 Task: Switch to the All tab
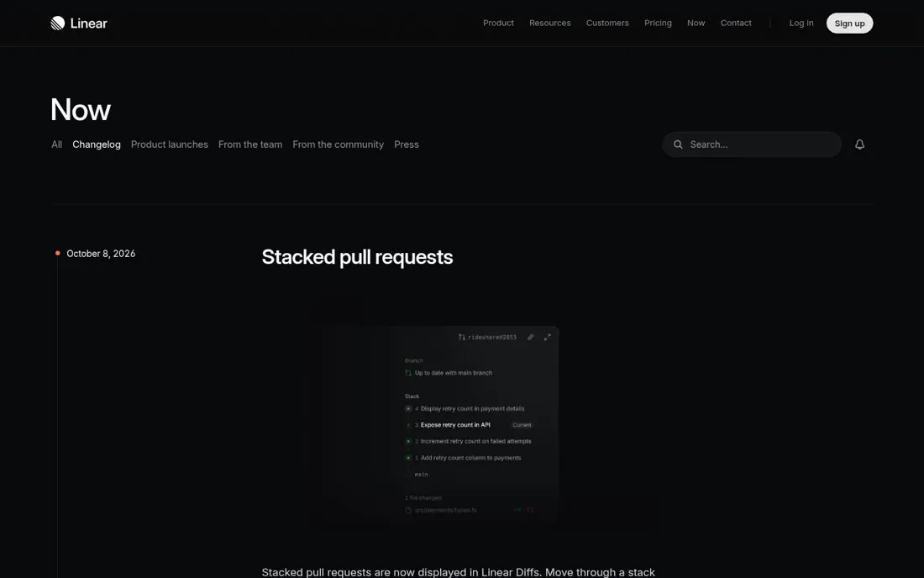56,144
